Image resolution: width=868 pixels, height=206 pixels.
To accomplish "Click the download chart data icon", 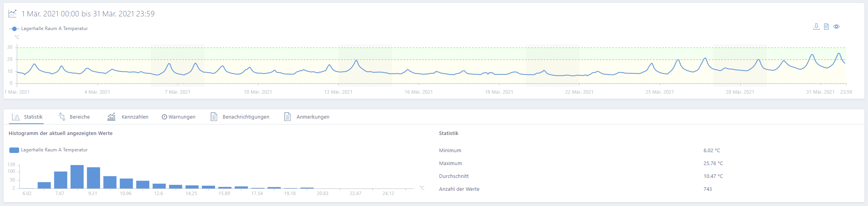I will (816, 27).
